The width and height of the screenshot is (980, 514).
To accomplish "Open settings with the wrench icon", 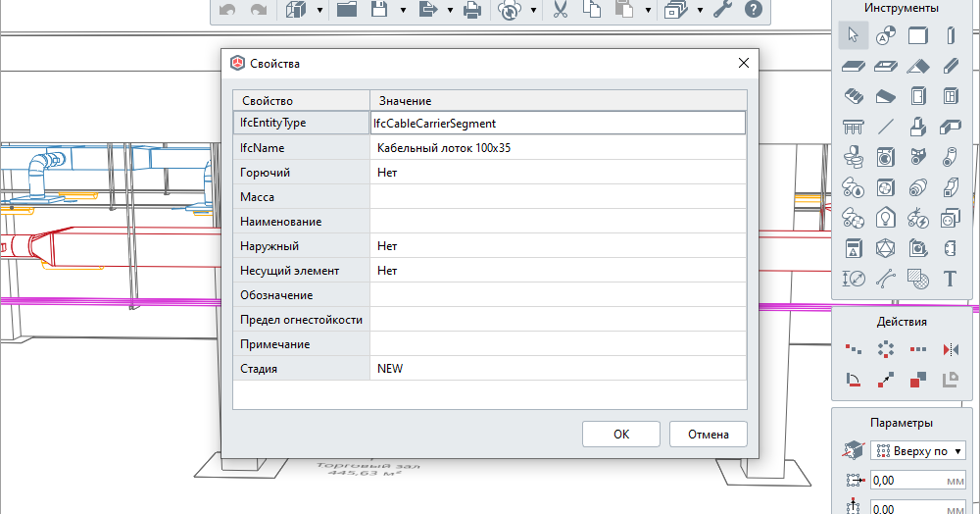I will (722, 10).
